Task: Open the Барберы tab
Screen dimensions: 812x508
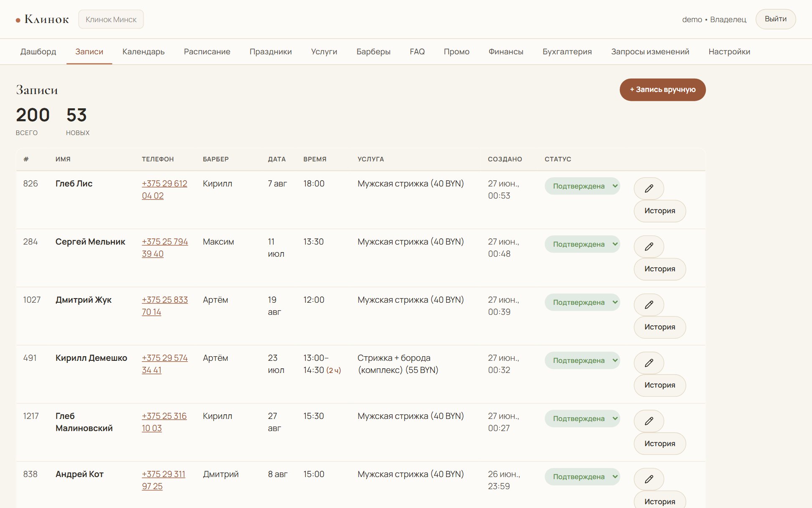Action: [x=373, y=51]
